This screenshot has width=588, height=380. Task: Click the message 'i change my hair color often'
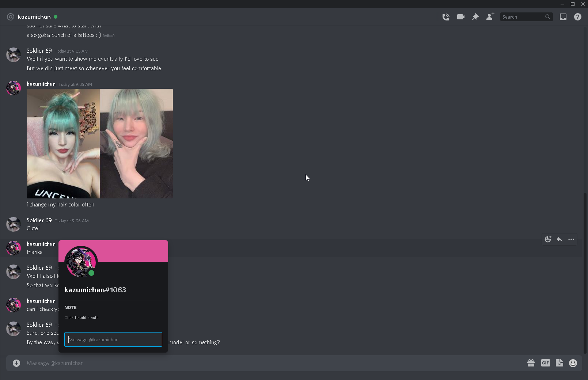(x=60, y=205)
